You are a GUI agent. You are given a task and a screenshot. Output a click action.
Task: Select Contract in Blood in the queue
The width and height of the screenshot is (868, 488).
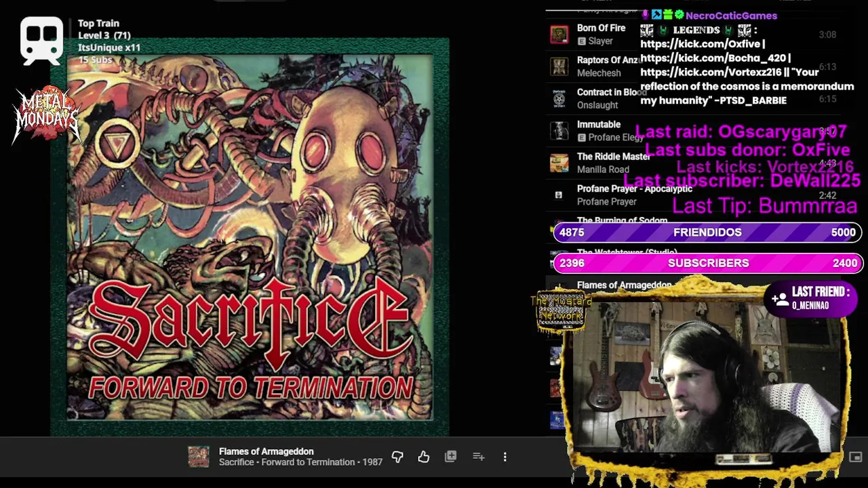612,92
